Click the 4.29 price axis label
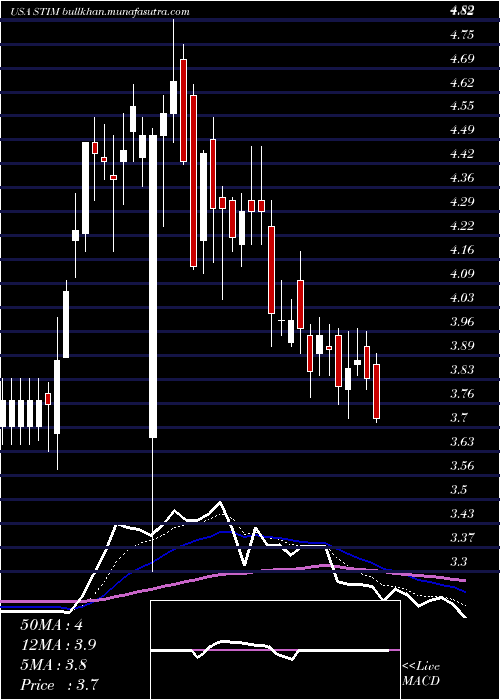 (x=462, y=202)
